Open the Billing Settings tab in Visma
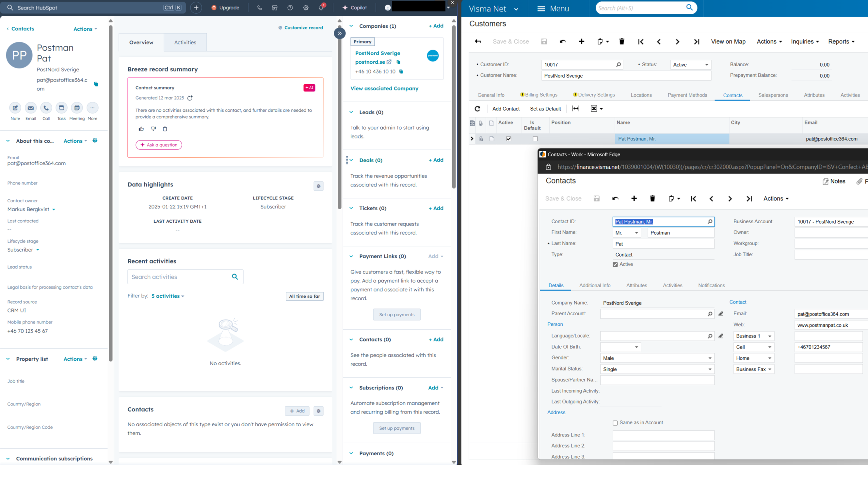 point(540,95)
